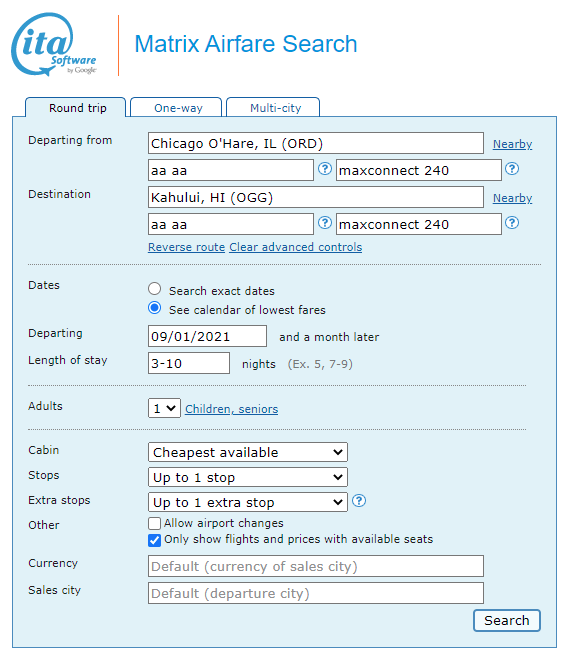Enable the Allow airport changes checkbox
The width and height of the screenshot is (569, 657).
tap(154, 523)
